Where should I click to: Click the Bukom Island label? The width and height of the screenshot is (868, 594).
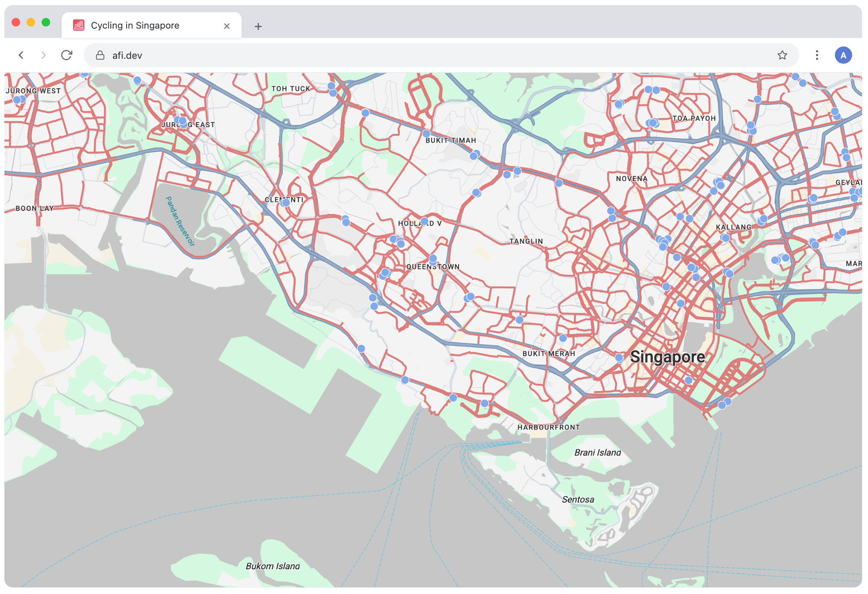pos(273,566)
